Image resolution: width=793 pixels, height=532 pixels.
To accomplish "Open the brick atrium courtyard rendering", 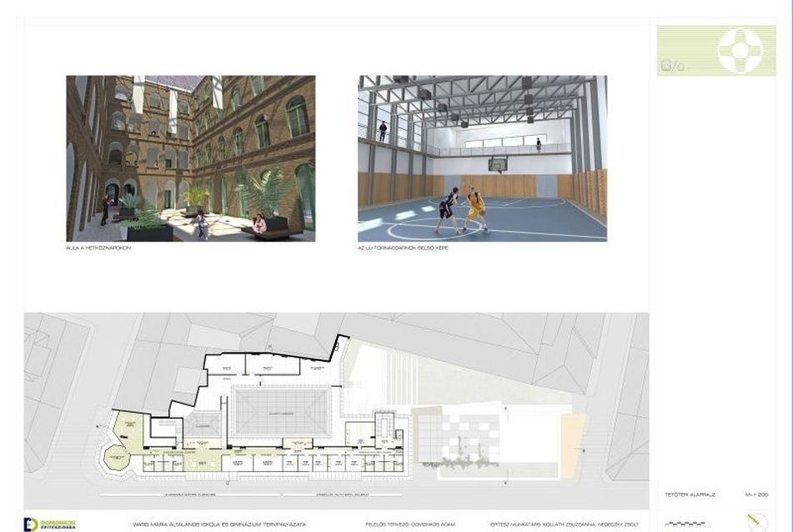I will click(191, 158).
